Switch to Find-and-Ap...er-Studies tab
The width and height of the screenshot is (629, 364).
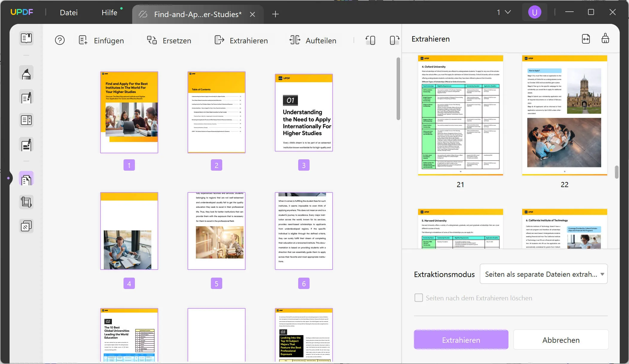click(198, 14)
